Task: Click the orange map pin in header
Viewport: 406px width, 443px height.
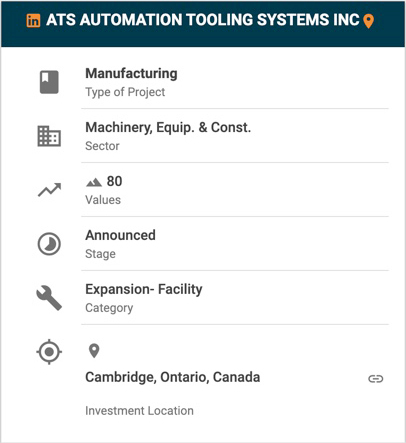Action: pos(368,21)
